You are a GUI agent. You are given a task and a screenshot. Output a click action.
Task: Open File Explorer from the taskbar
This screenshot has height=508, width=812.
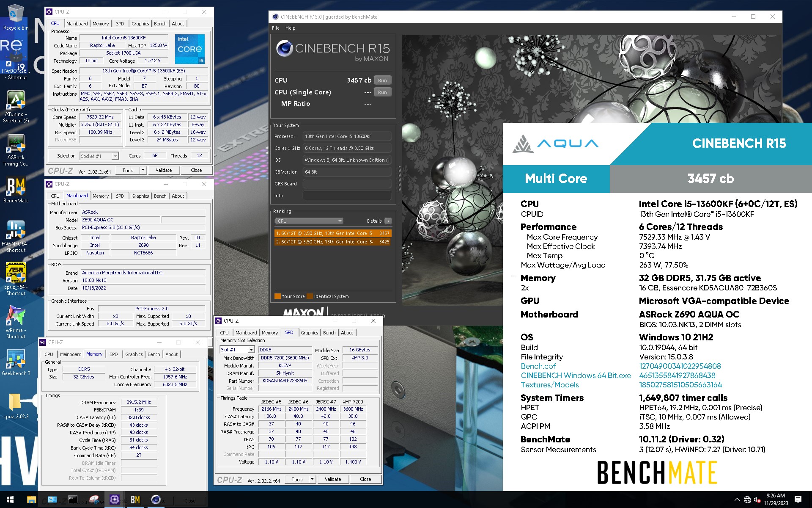pyautogui.click(x=31, y=500)
